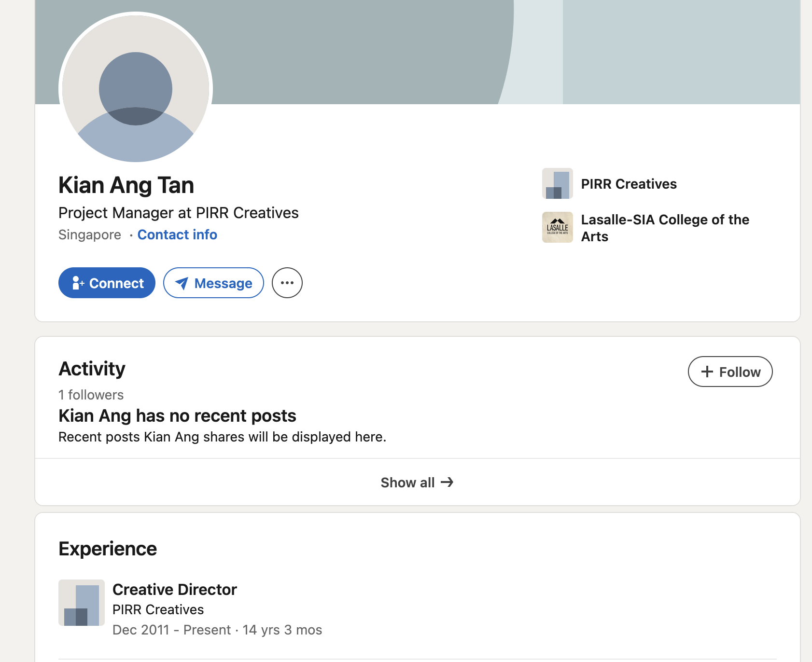Click the default profile avatar photo

(x=136, y=89)
